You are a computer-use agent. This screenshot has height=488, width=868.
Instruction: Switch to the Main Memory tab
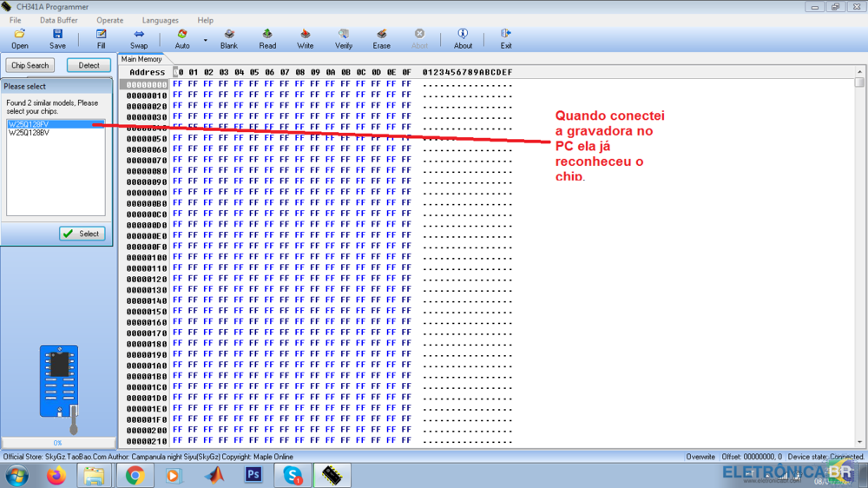click(x=141, y=60)
